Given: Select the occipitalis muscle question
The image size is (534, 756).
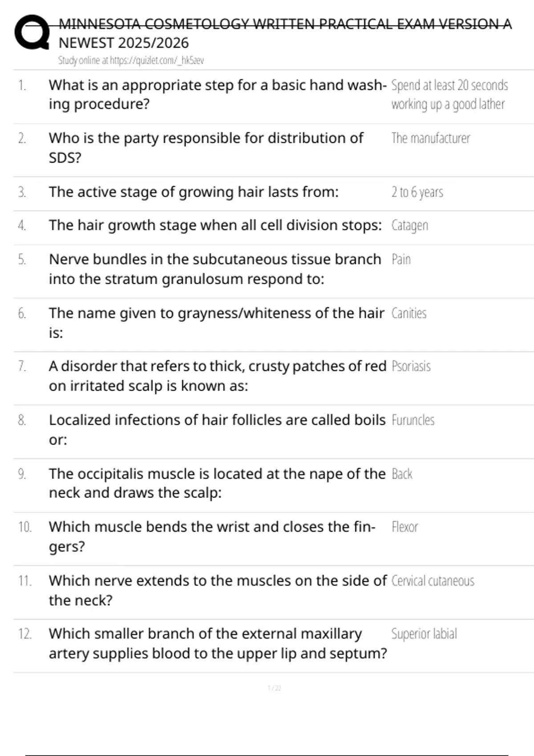Looking at the screenshot, I should tap(217, 483).
